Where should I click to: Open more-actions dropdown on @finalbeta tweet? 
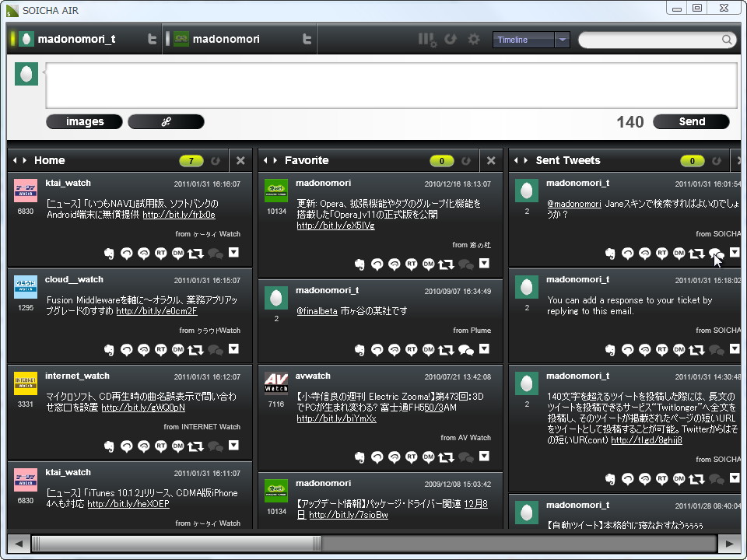(x=484, y=349)
